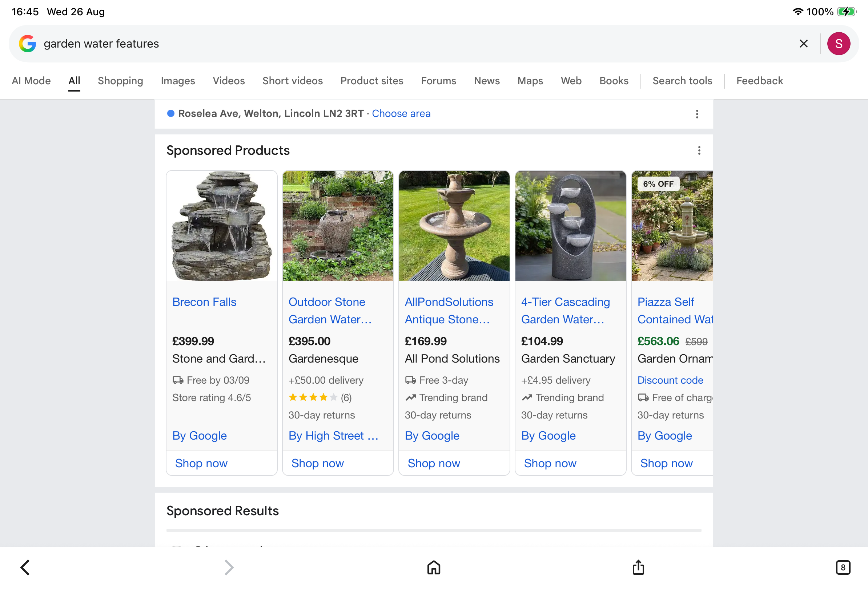This screenshot has height=606, width=868.
Task: Open the AllPondSolutions Antique Stone product title
Action: pos(449,311)
